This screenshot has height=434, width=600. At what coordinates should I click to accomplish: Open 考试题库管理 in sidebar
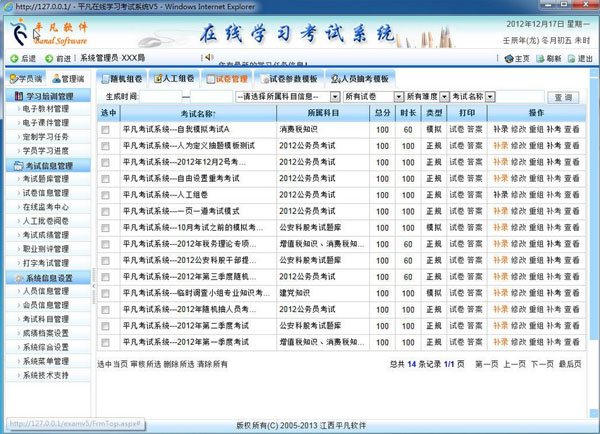coord(46,179)
